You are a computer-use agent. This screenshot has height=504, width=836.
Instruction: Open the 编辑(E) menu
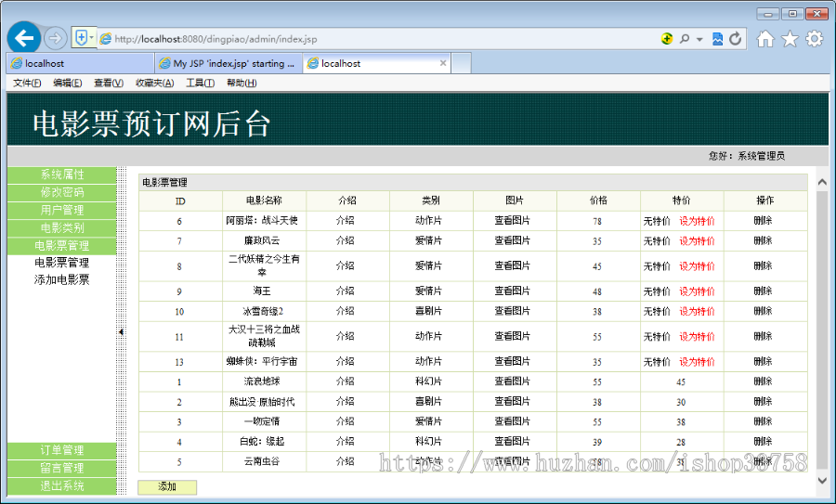(x=67, y=83)
